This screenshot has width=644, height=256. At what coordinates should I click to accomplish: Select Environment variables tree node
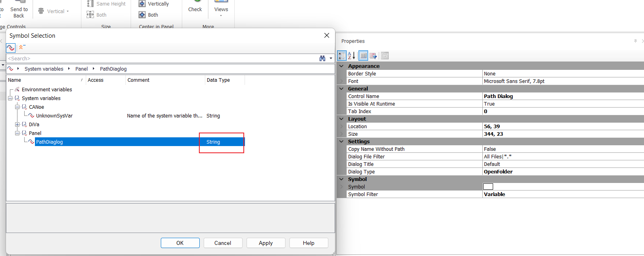click(x=47, y=89)
